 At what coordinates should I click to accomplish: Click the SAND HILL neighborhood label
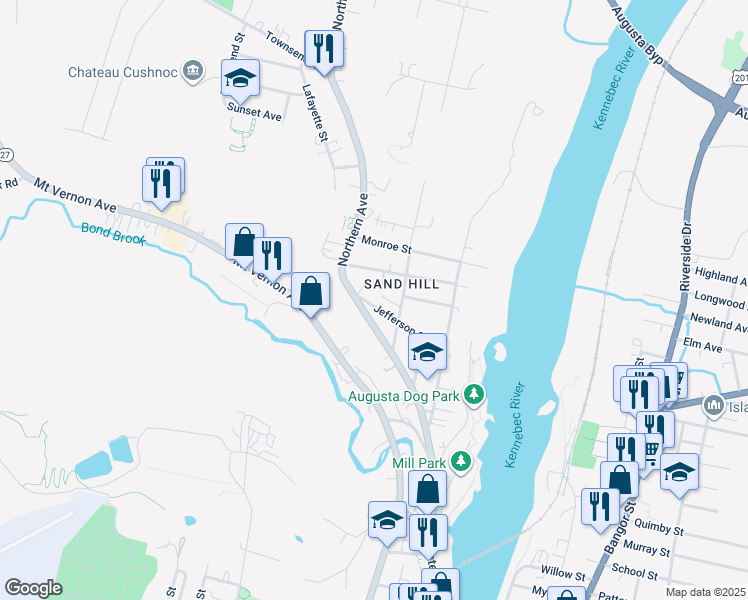(401, 284)
